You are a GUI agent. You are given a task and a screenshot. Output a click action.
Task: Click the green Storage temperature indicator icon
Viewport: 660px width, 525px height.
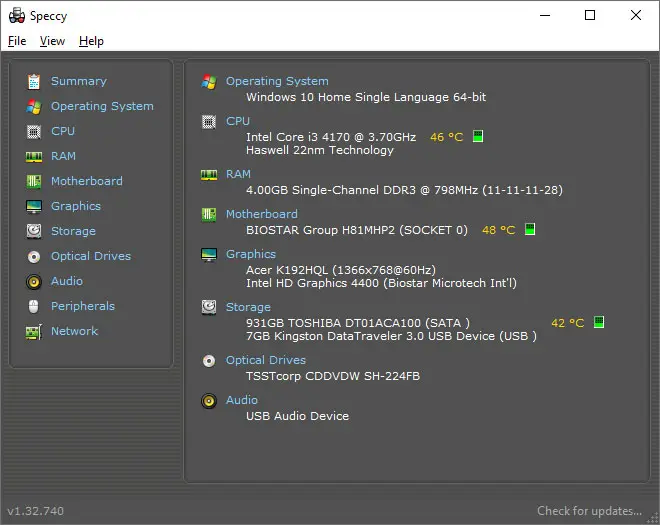click(599, 322)
